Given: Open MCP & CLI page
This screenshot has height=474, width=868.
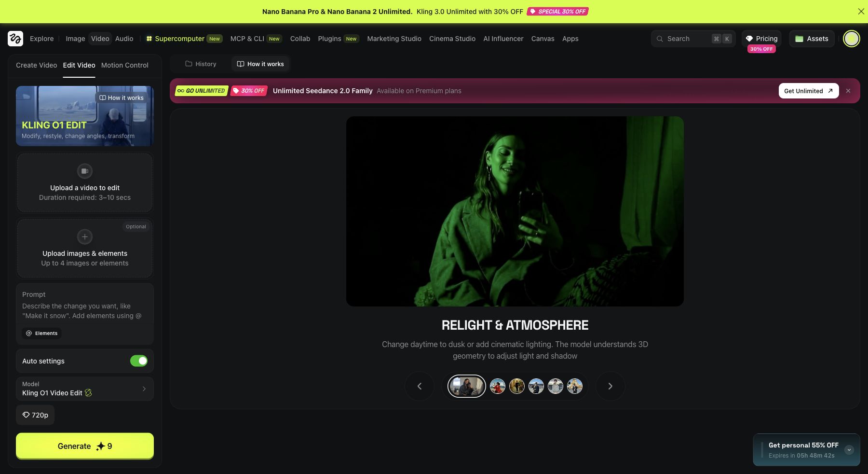Looking at the screenshot, I should [x=256, y=39].
